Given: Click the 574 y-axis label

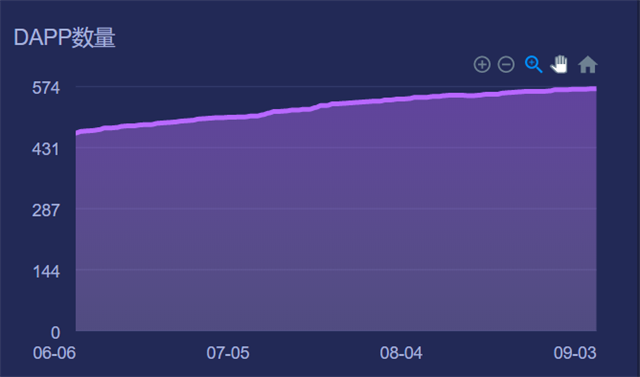Looking at the screenshot, I should [x=46, y=88].
